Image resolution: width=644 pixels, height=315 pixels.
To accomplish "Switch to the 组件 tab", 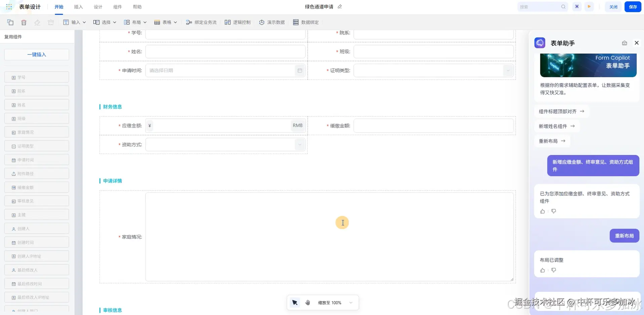I will pos(118,7).
